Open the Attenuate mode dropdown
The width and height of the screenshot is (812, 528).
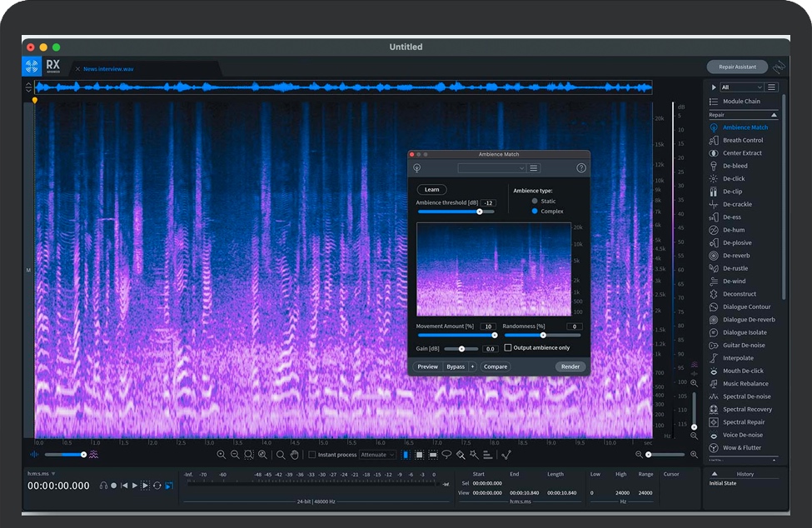[378, 455]
